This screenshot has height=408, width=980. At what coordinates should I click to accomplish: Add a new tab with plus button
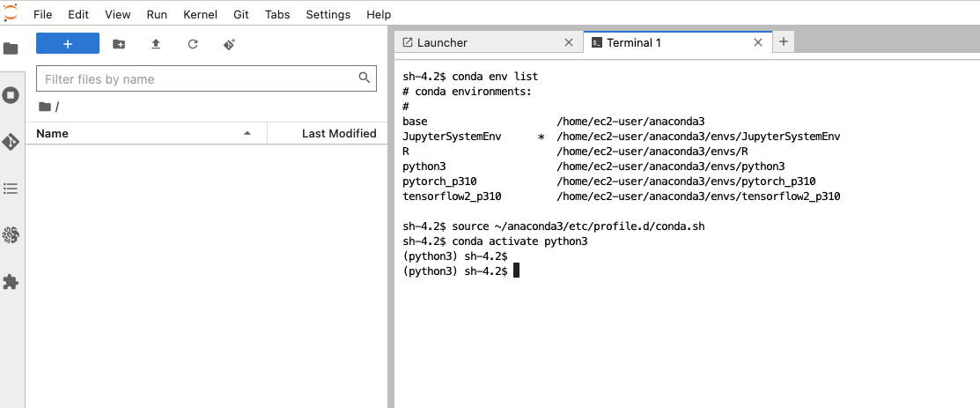click(x=783, y=42)
